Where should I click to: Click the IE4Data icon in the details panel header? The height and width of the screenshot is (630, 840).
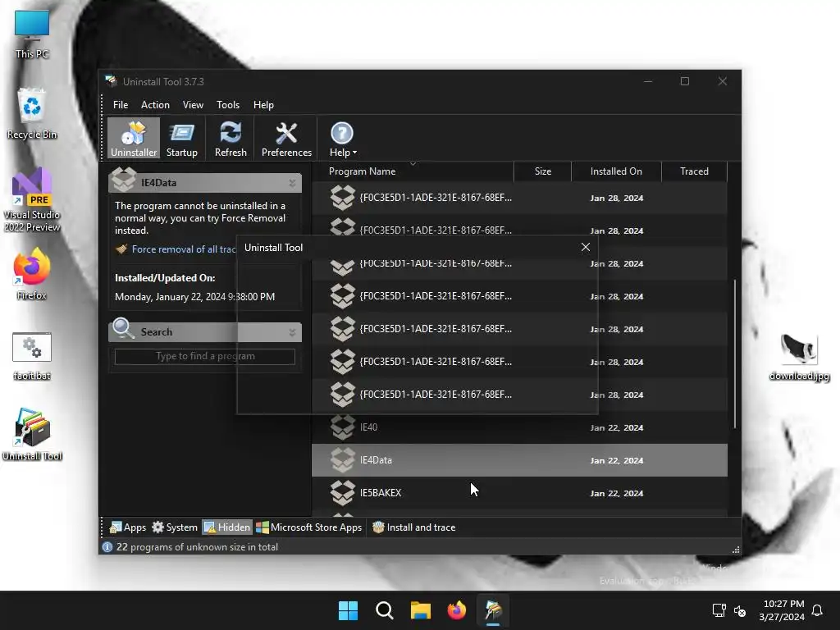coord(124,180)
